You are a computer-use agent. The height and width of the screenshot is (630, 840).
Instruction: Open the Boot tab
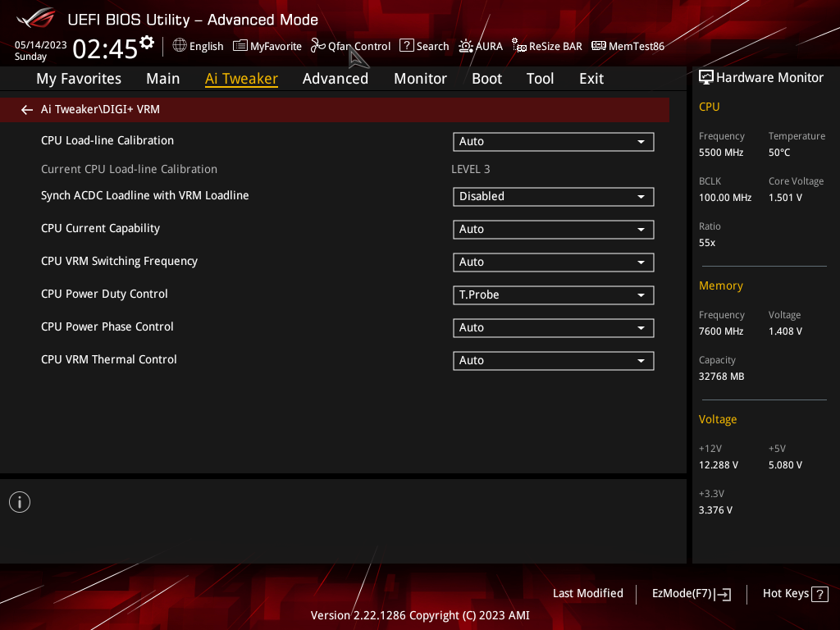pos(486,79)
